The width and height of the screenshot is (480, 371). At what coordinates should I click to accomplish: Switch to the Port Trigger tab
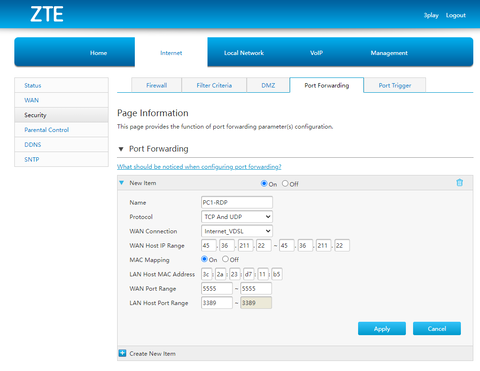click(x=395, y=85)
